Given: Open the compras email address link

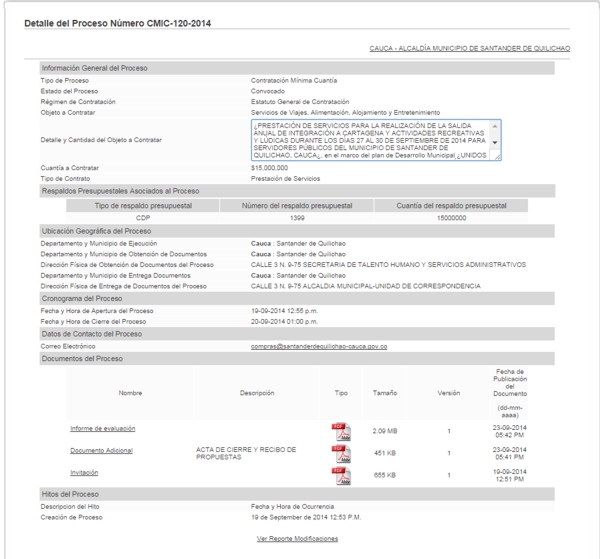Looking at the screenshot, I should click(x=319, y=346).
